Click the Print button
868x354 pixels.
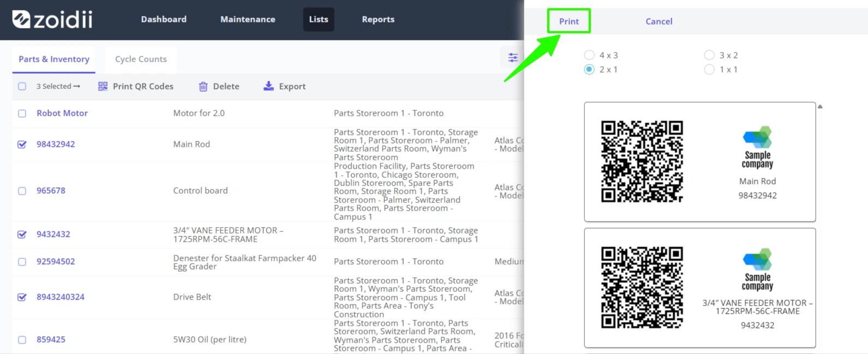tap(569, 21)
